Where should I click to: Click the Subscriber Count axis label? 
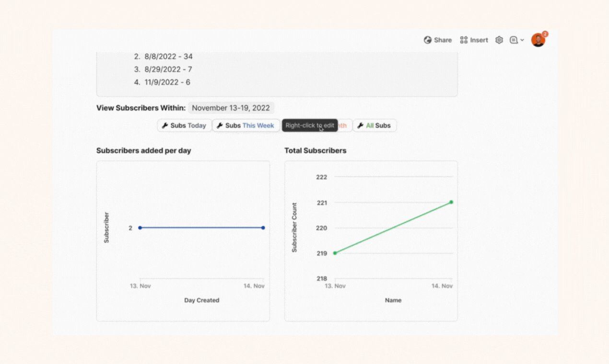click(x=294, y=227)
